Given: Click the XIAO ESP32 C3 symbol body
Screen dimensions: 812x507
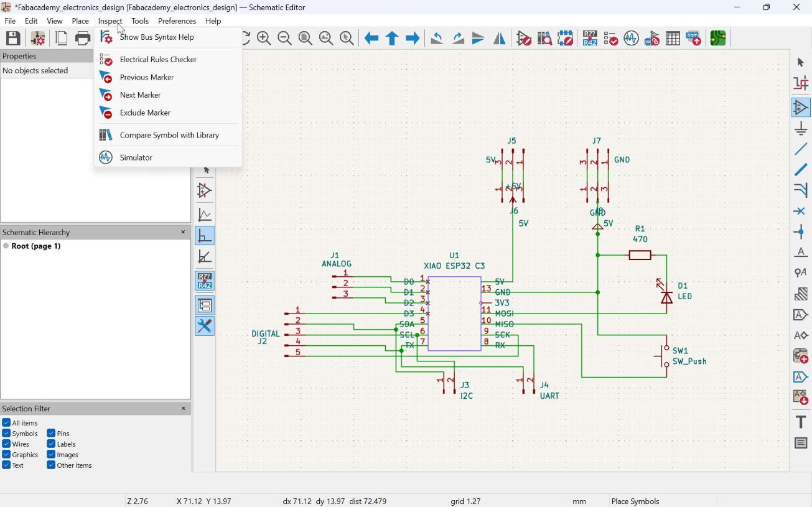Looking at the screenshot, I should point(454,314).
